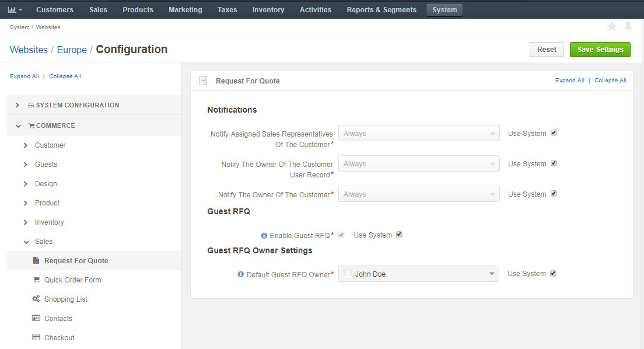Expand Inventory tree chevron in sidebar
This screenshot has height=349, width=644.
tap(26, 222)
